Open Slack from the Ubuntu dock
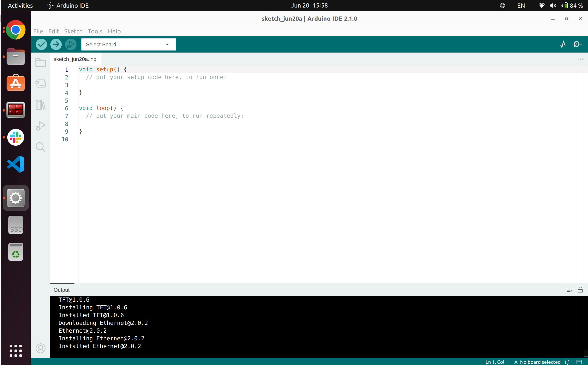The image size is (588, 365). (x=16, y=137)
